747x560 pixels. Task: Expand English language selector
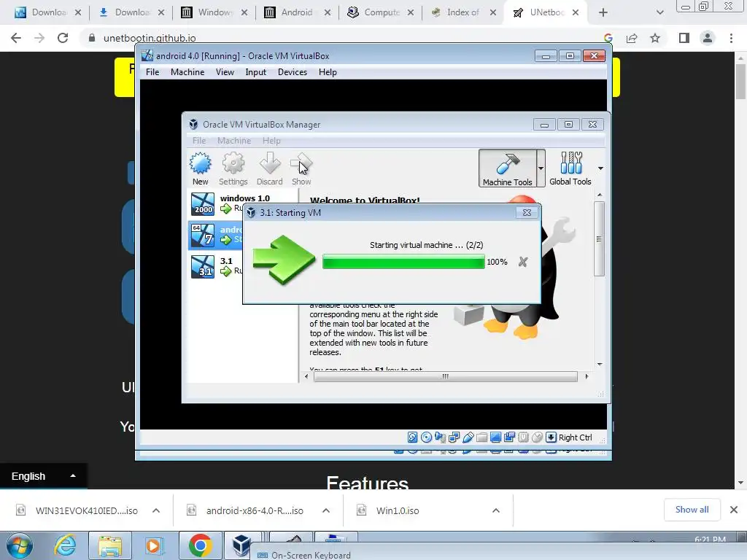point(43,476)
